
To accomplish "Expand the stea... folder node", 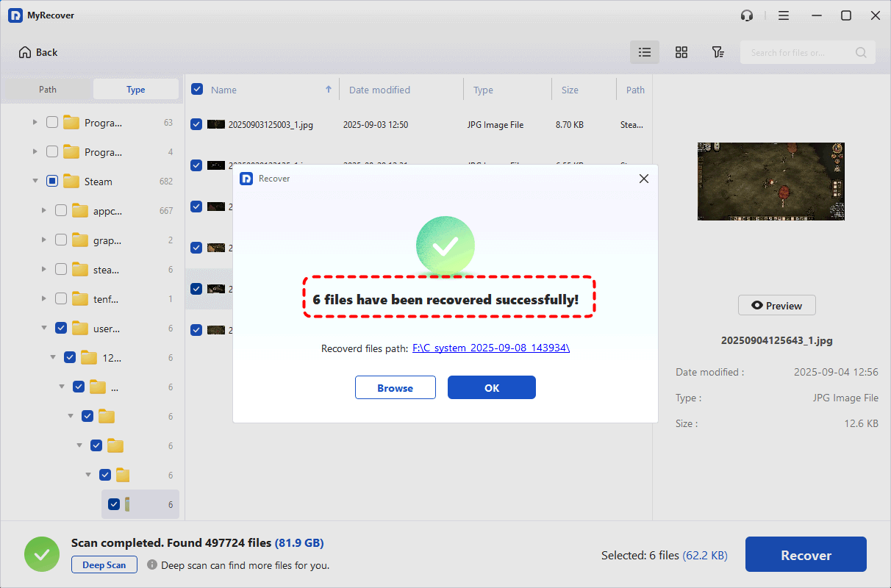I will coord(43,270).
